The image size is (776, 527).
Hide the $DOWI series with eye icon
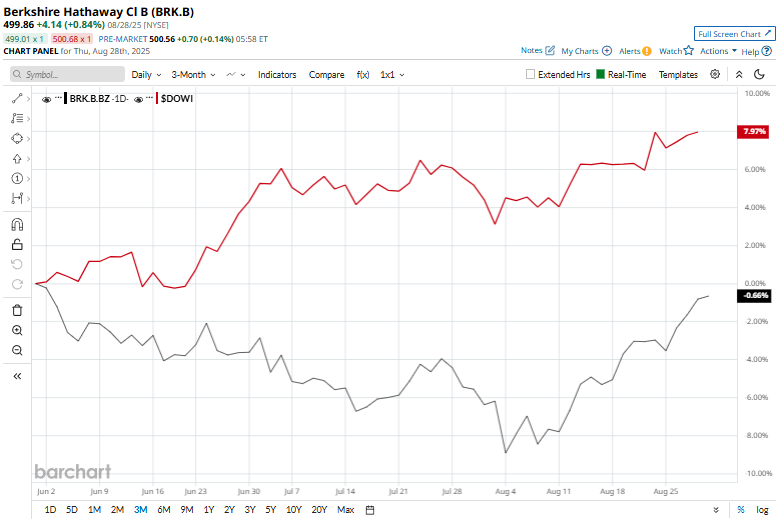pyautogui.click(x=139, y=99)
